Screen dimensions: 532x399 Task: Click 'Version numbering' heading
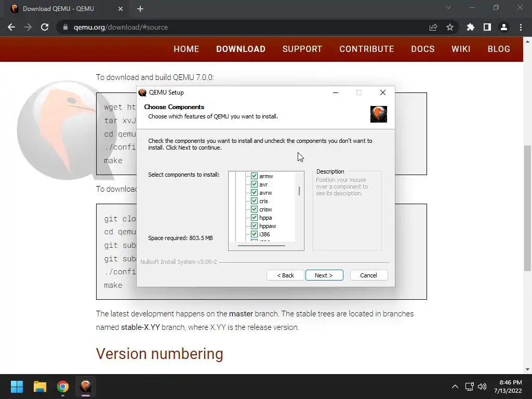[159, 354]
